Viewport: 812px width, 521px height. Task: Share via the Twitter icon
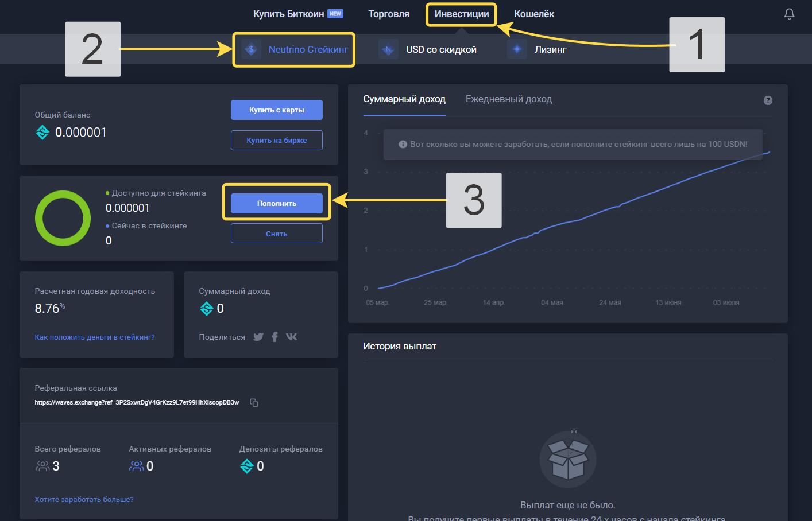click(x=258, y=337)
